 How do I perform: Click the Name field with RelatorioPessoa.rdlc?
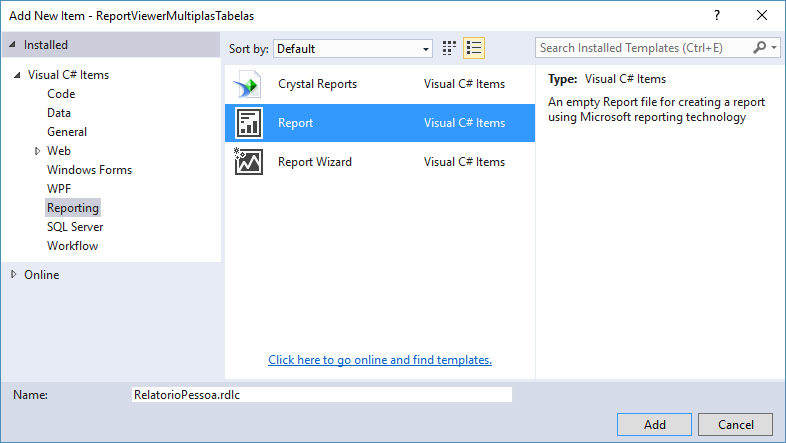322,394
